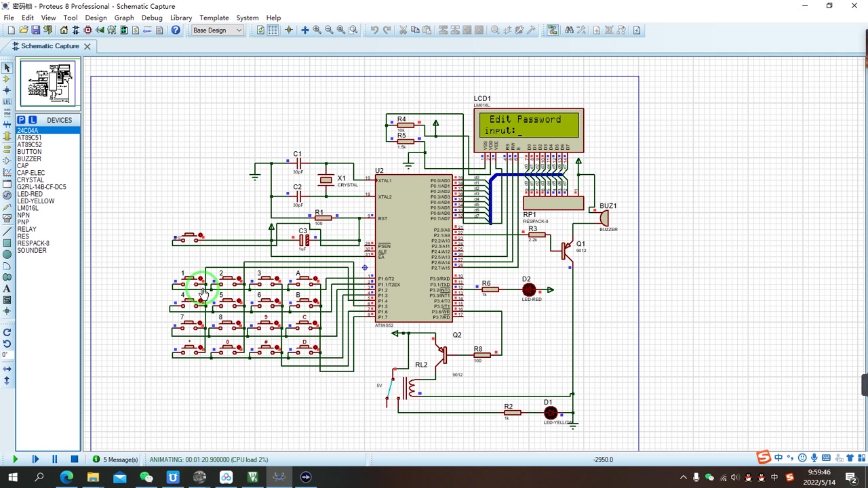Select the wire label (LBL) tool
This screenshot has height=488, width=868.
(7, 102)
